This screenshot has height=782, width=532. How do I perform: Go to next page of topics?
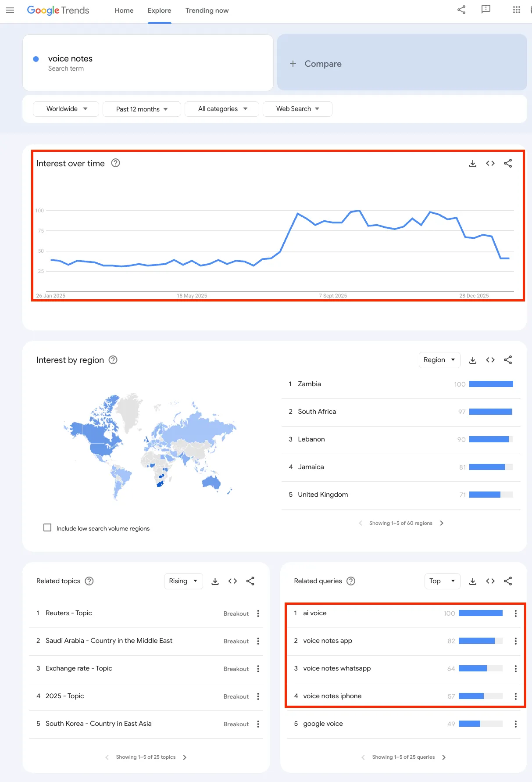(x=185, y=757)
